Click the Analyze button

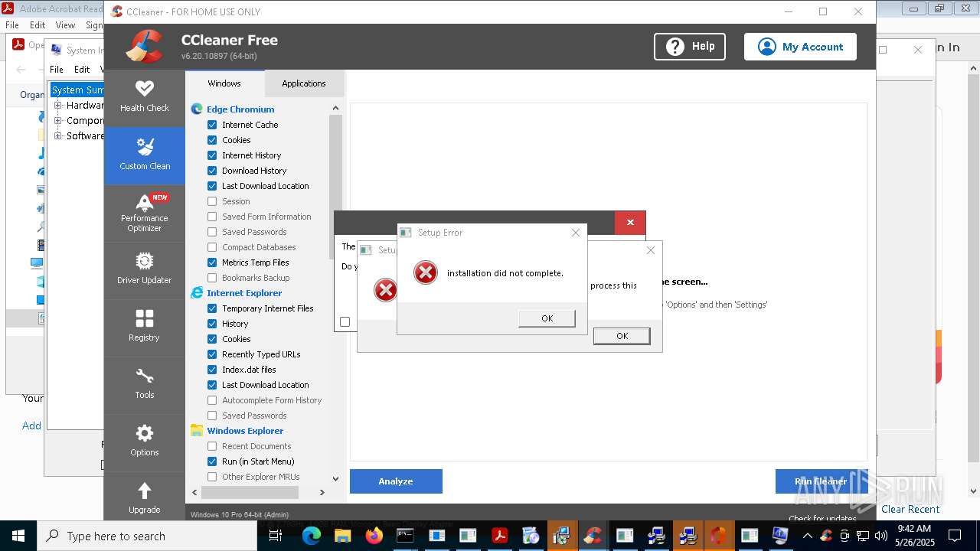click(396, 481)
